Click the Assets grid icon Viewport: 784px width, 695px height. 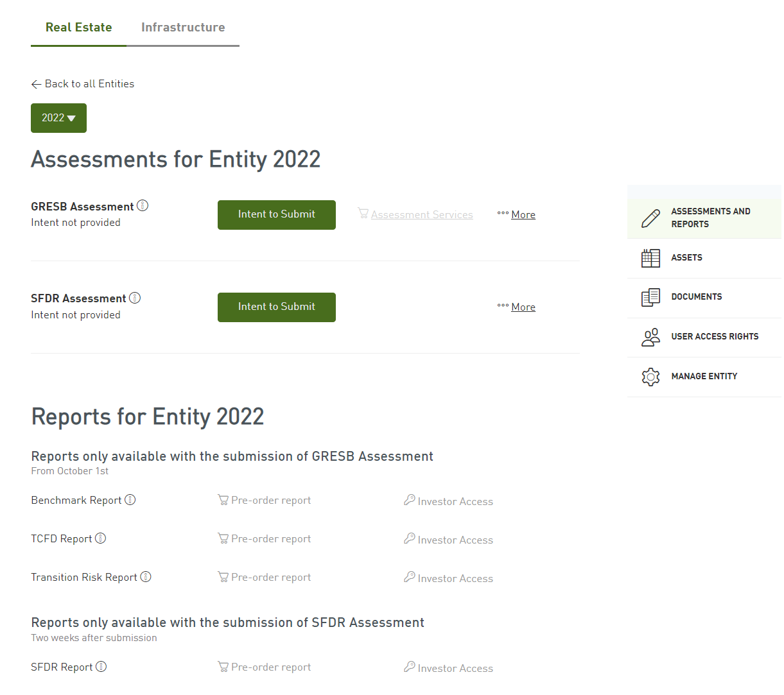click(650, 258)
